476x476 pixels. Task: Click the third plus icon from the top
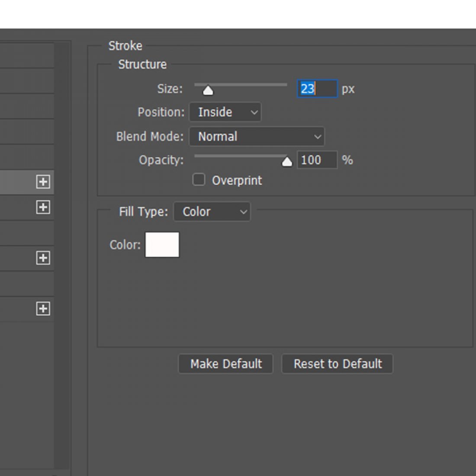point(43,258)
